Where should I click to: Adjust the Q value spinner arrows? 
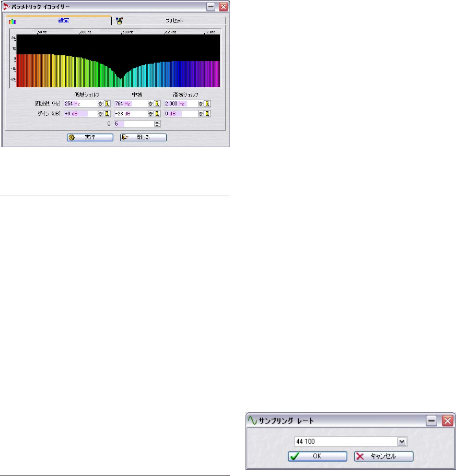point(157,124)
